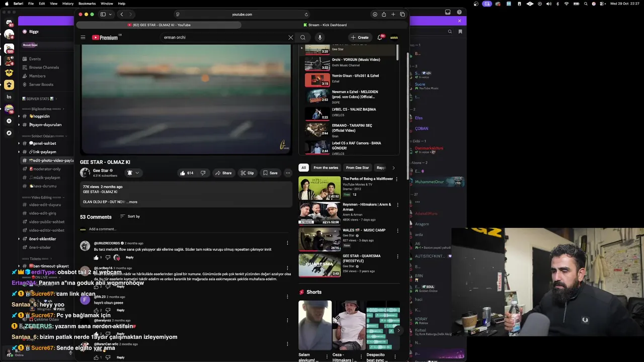This screenshot has width=644, height=362.
Task: Open options for Perks of Being a Wallflower
Action: click(397, 179)
